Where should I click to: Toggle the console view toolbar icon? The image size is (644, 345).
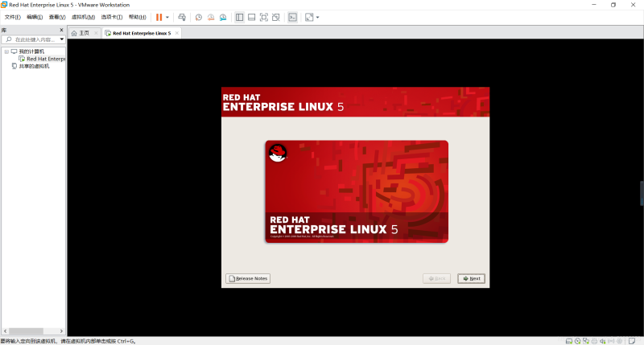[x=292, y=17]
